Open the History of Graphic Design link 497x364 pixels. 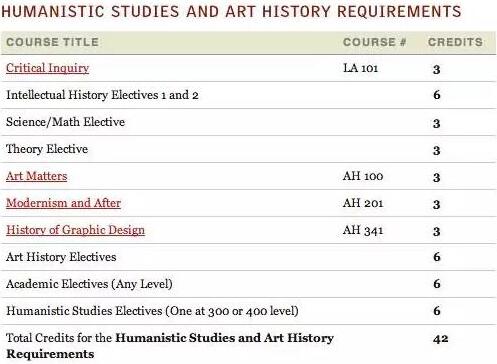(75, 230)
